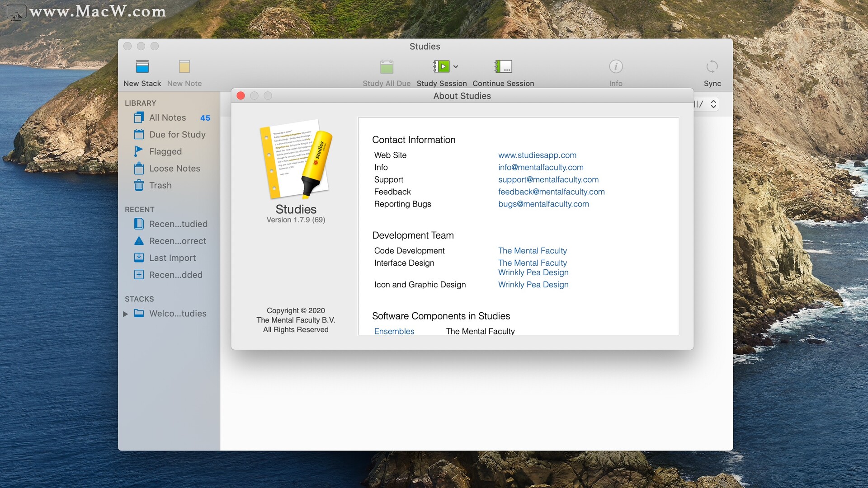Select the Study All Due icon
Image resolution: width=868 pixels, height=488 pixels.
click(x=387, y=67)
